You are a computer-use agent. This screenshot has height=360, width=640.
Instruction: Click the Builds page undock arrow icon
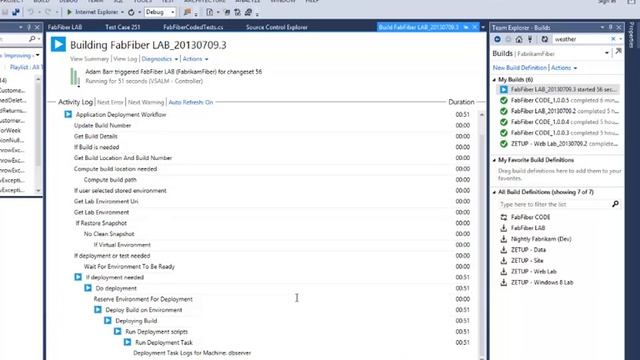[x=618, y=51]
